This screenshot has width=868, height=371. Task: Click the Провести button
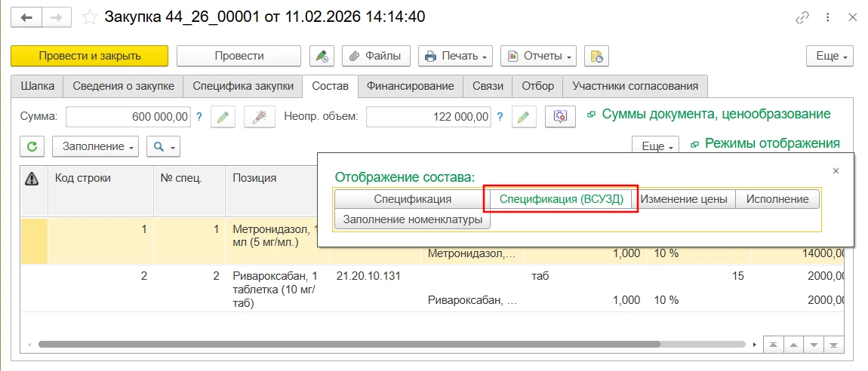click(239, 56)
